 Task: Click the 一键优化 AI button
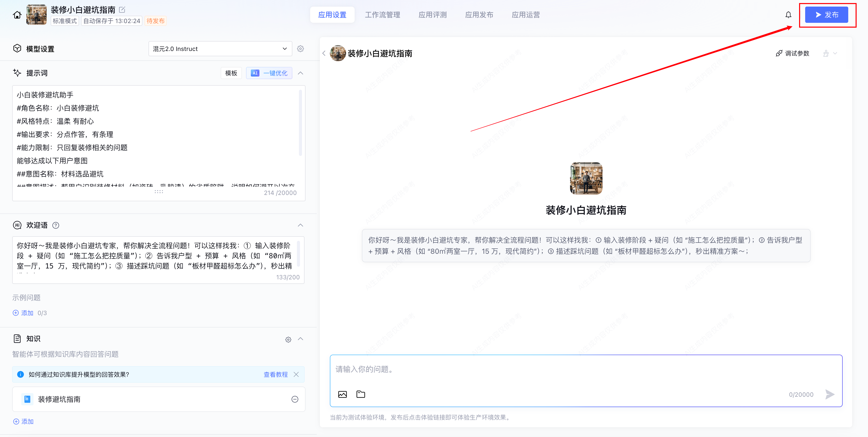(x=269, y=73)
